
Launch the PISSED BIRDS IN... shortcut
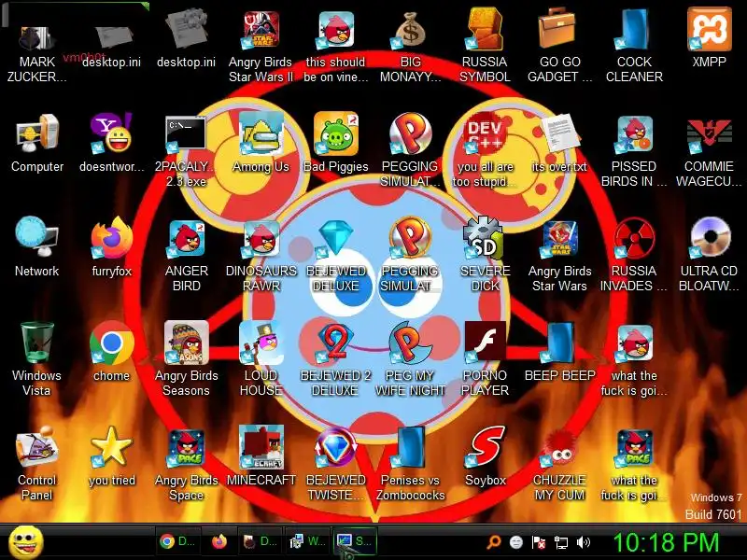point(634,133)
